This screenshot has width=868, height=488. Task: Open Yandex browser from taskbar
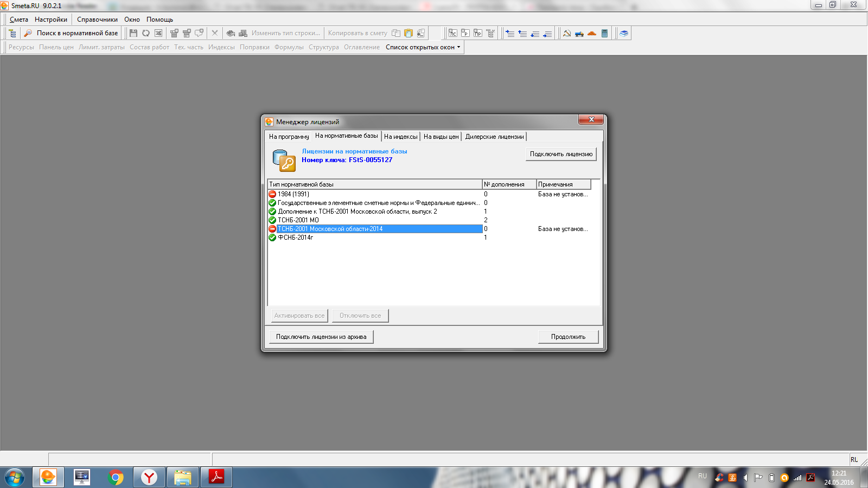(x=149, y=478)
